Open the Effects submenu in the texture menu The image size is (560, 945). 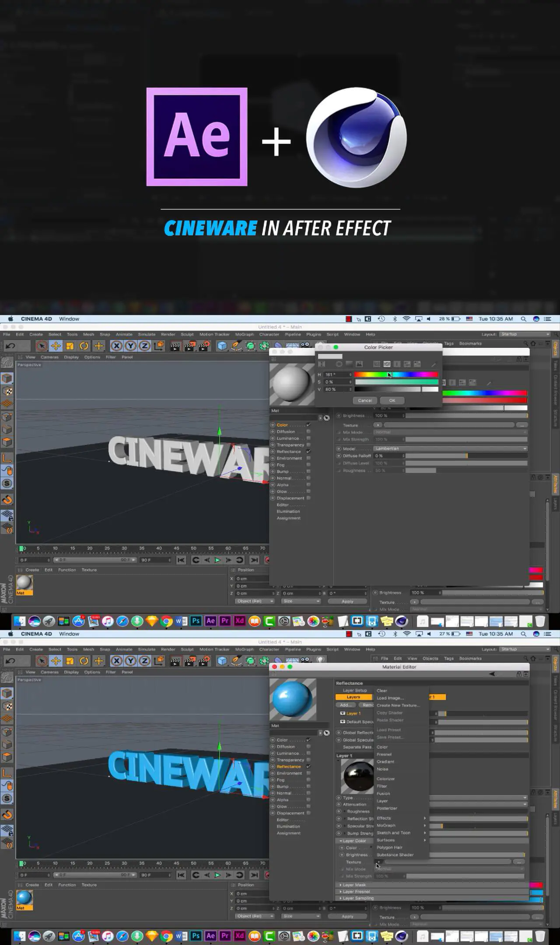(401, 818)
